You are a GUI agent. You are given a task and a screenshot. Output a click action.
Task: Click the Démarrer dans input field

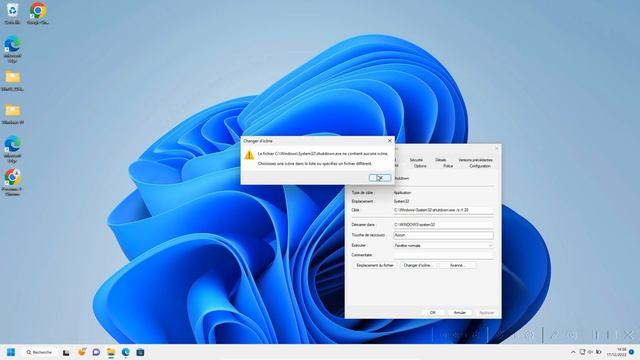click(443, 224)
